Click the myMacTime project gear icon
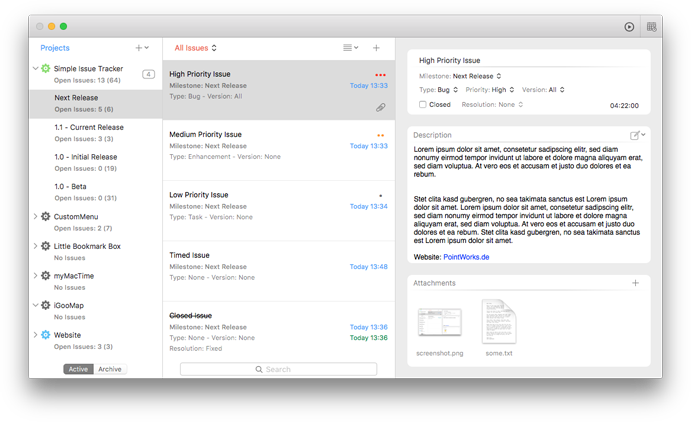This screenshot has height=422, width=691. pos(45,275)
